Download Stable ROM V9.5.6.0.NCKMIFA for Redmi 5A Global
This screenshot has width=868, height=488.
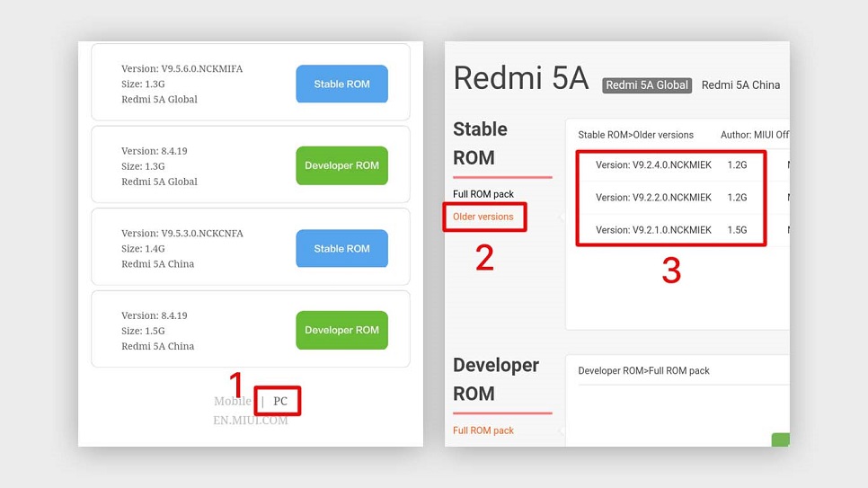(341, 84)
